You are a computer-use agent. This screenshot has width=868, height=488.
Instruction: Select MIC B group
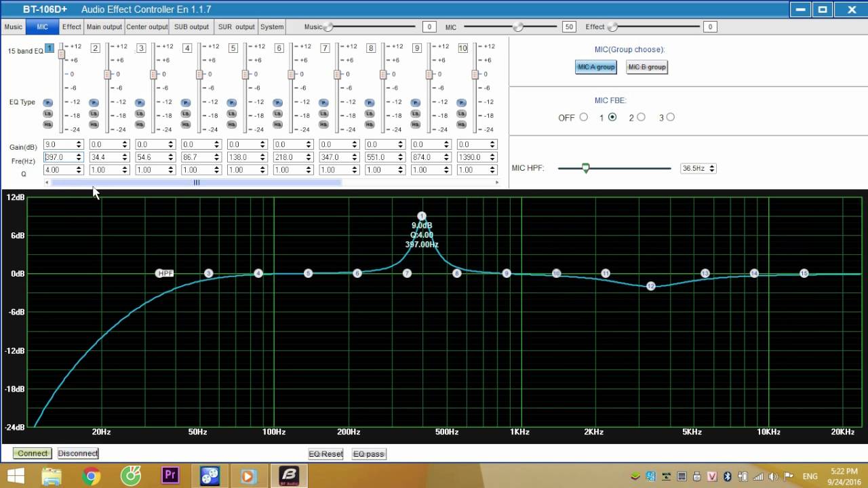pyautogui.click(x=647, y=67)
